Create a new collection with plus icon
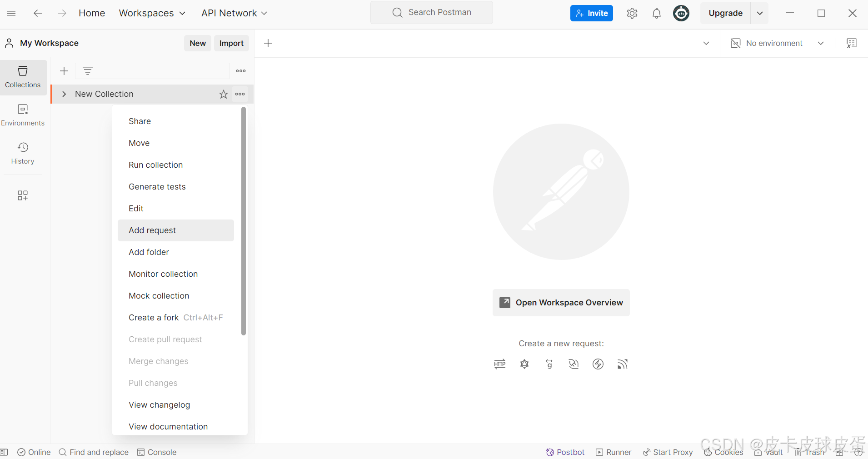Image resolution: width=868 pixels, height=459 pixels. [64, 71]
